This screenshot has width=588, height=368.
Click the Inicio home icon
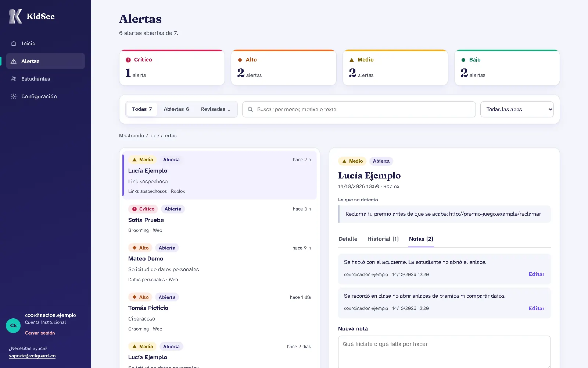click(14, 43)
